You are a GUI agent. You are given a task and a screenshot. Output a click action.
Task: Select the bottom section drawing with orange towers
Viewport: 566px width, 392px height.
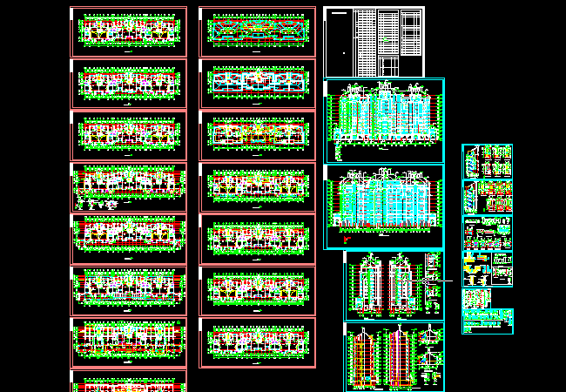pyautogui.click(x=394, y=356)
